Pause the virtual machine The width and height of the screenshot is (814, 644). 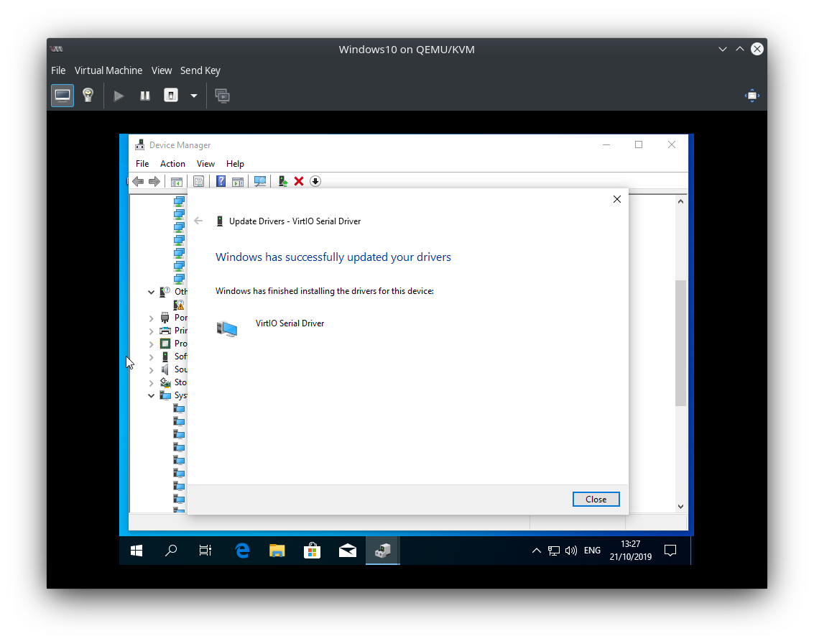[145, 96]
